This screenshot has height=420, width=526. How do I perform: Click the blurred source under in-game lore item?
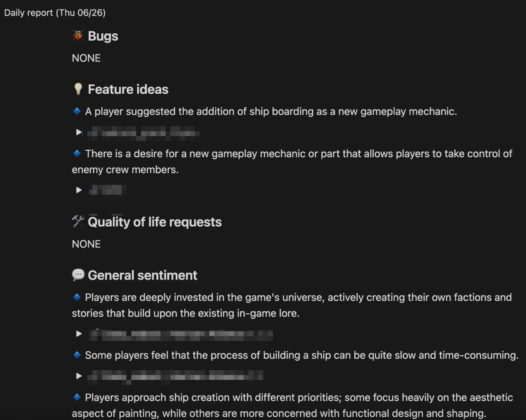[181, 334]
